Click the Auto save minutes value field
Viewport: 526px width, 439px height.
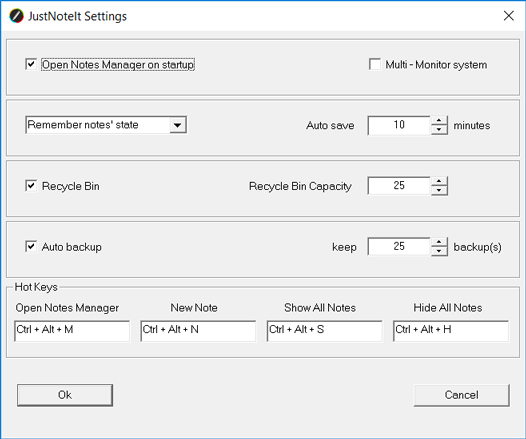point(399,125)
